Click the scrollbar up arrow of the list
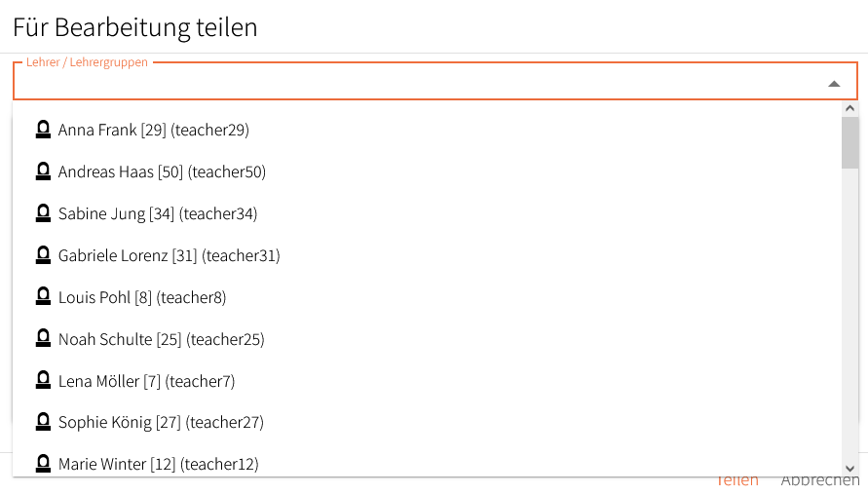Screen dimensions: 868x495 tap(849, 108)
